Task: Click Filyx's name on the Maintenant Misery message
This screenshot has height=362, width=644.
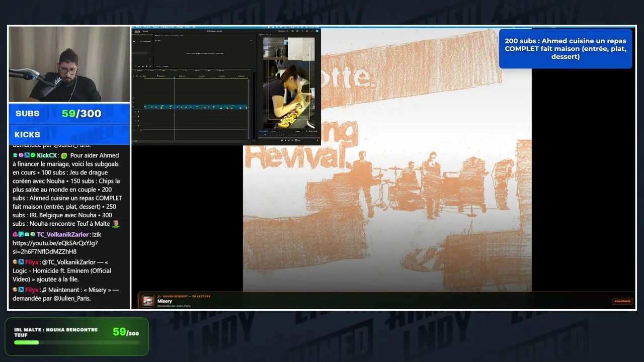Action: (32, 290)
